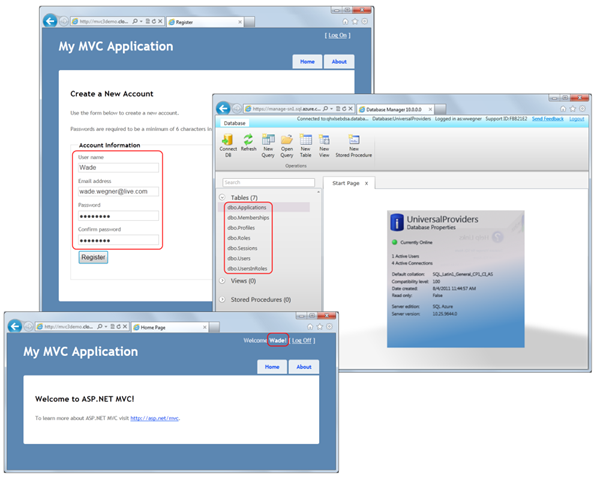This screenshot has width=600, height=480.
Task: Click the New Stored Procedure icon
Action: pos(354,141)
